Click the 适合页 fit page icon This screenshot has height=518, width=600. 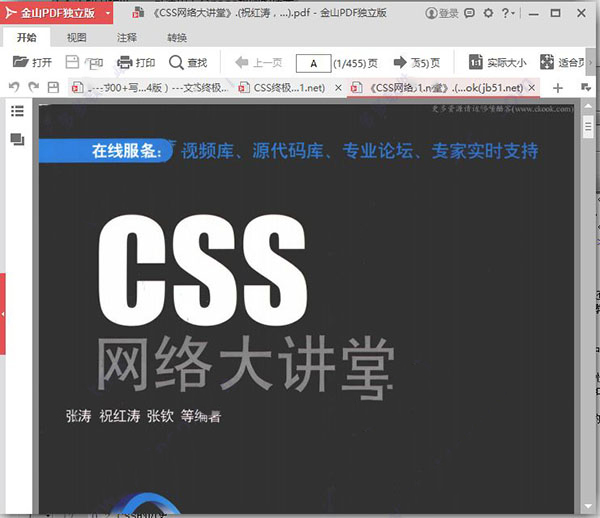click(x=547, y=62)
